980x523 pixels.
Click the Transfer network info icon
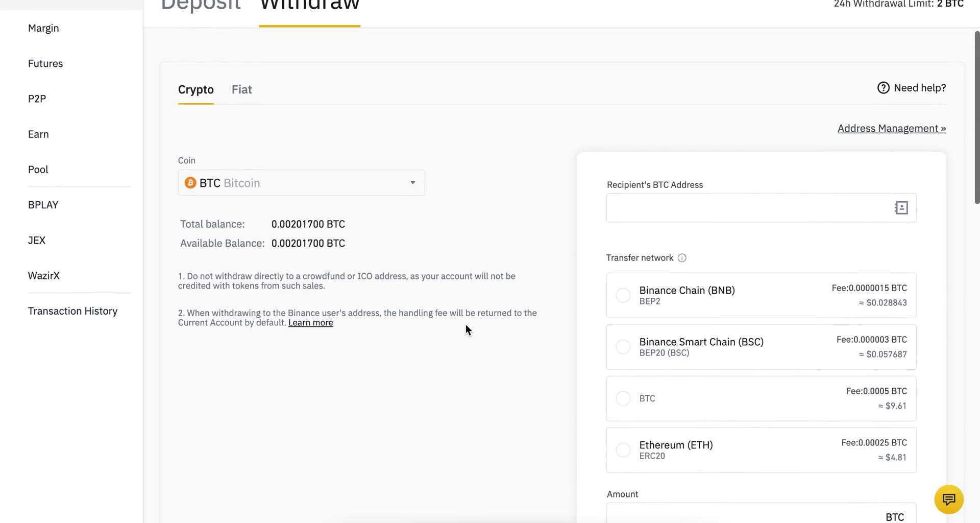tap(682, 258)
